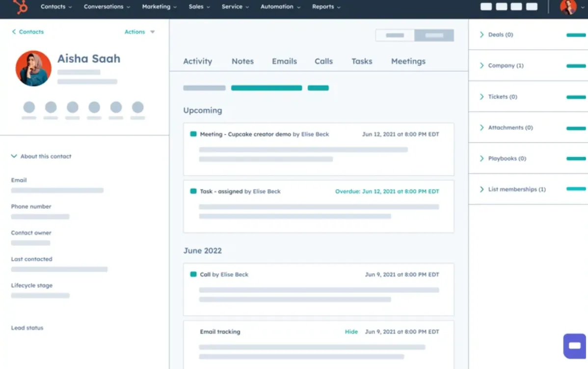Click the last round action icon under name
The width and height of the screenshot is (588, 369).
[137, 108]
